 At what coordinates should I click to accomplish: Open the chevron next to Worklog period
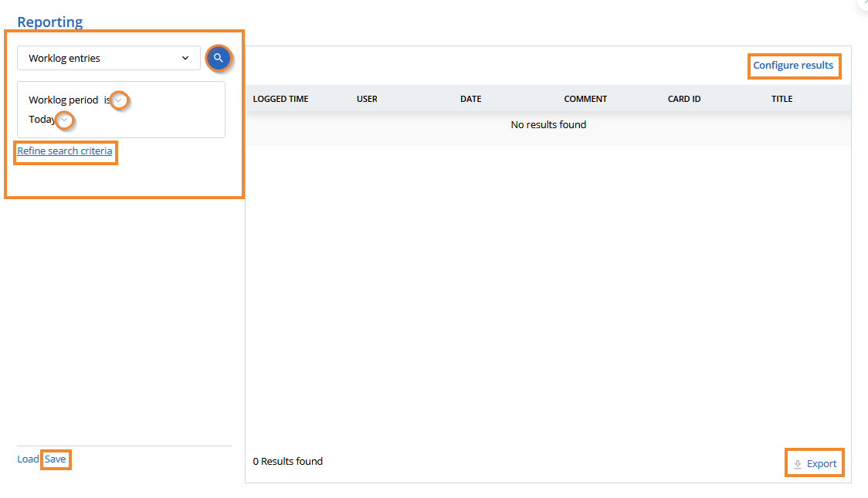pyautogui.click(x=120, y=100)
